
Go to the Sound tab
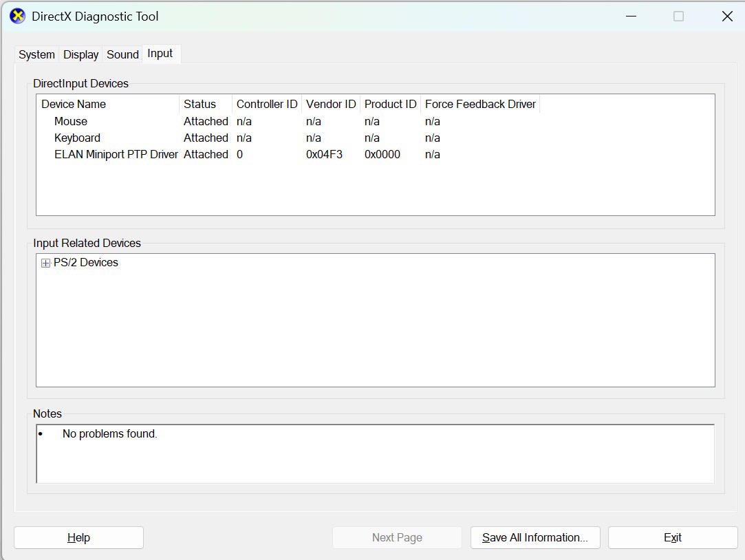click(x=122, y=54)
